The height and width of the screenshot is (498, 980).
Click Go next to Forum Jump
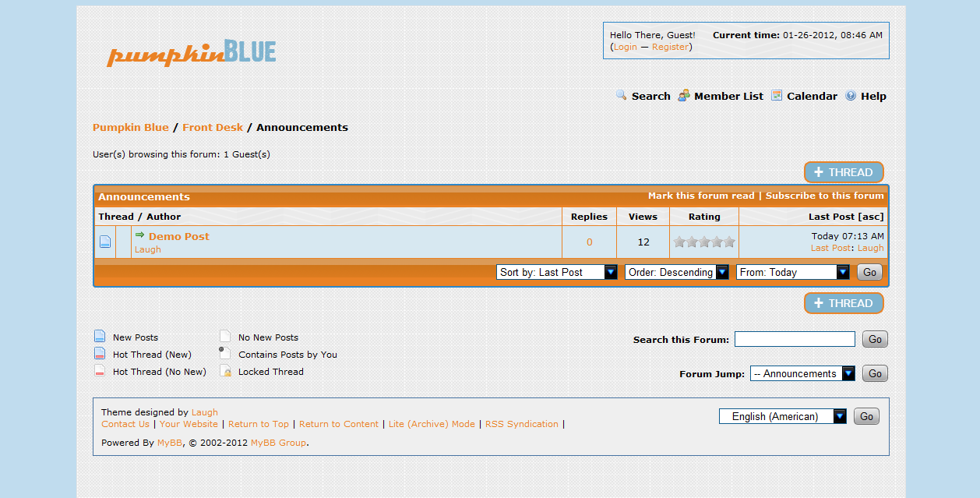click(x=875, y=373)
